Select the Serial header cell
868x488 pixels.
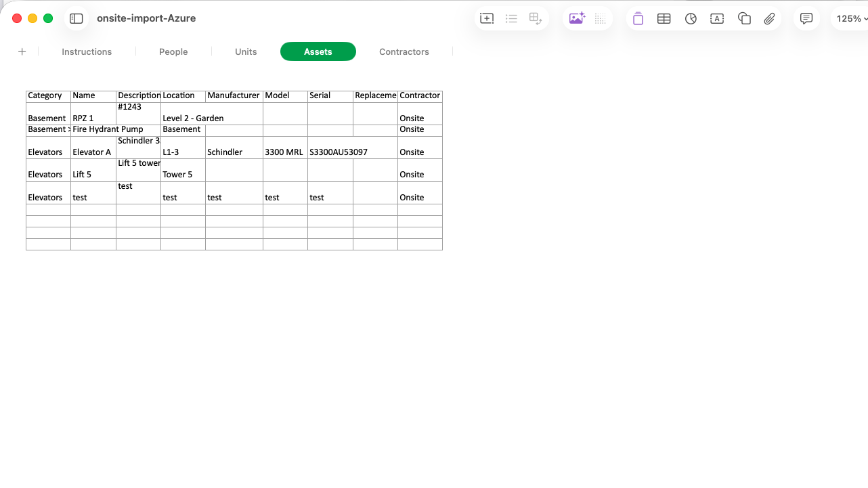tap(330, 96)
